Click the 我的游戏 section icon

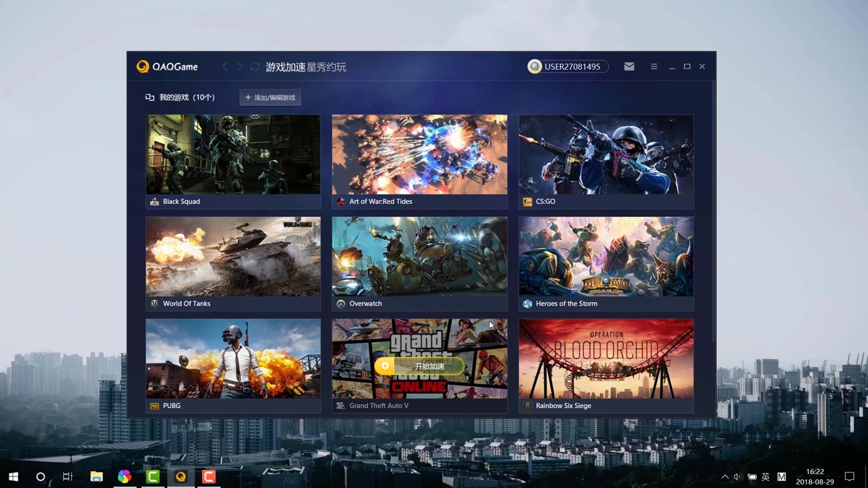150,98
